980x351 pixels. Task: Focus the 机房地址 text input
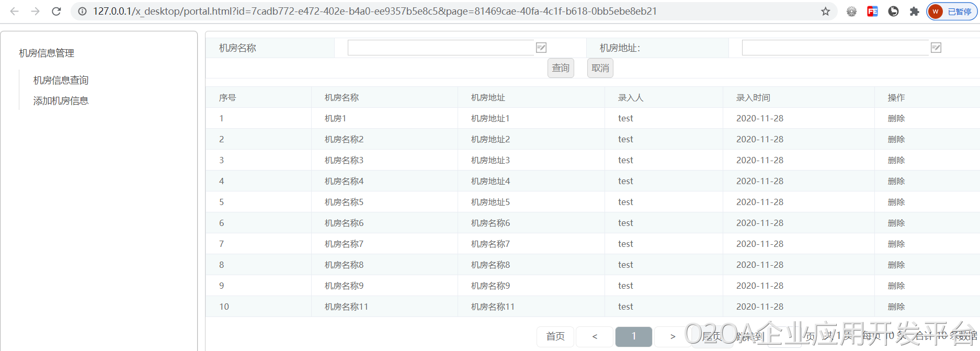point(835,48)
